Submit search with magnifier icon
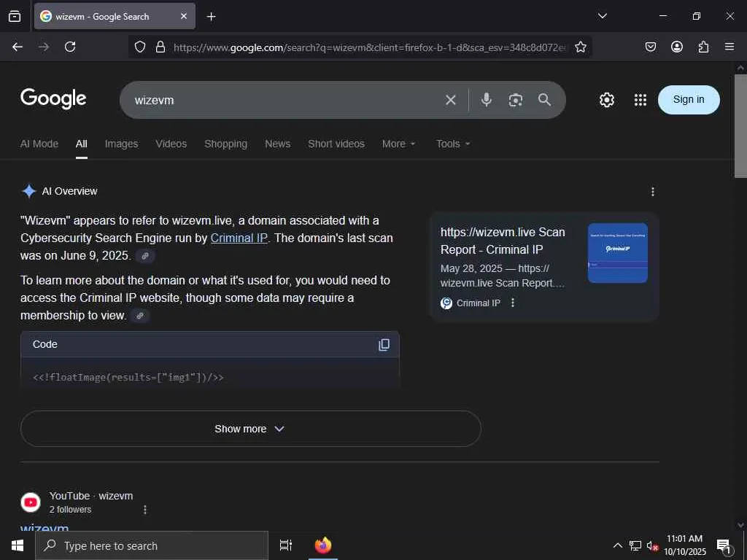 [544, 99]
